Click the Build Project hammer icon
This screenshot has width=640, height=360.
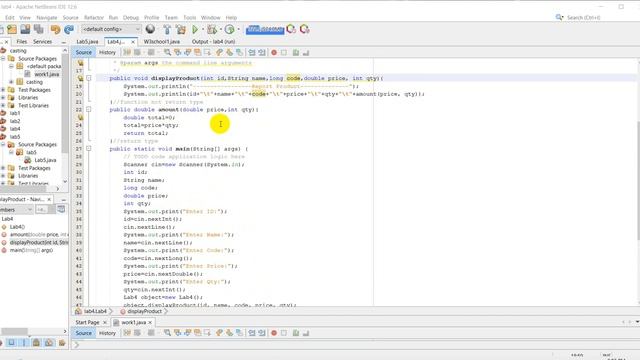coord(167,29)
